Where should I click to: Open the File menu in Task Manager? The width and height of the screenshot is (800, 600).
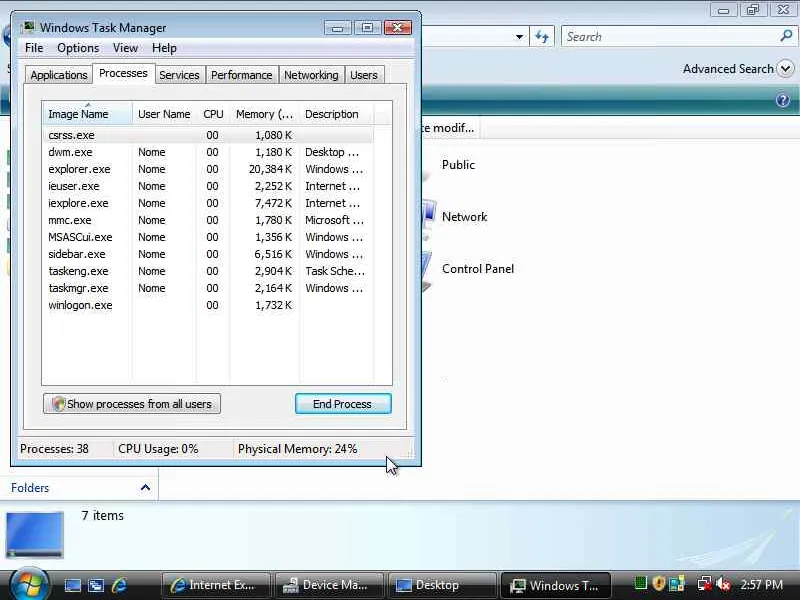(x=34, y=48)
